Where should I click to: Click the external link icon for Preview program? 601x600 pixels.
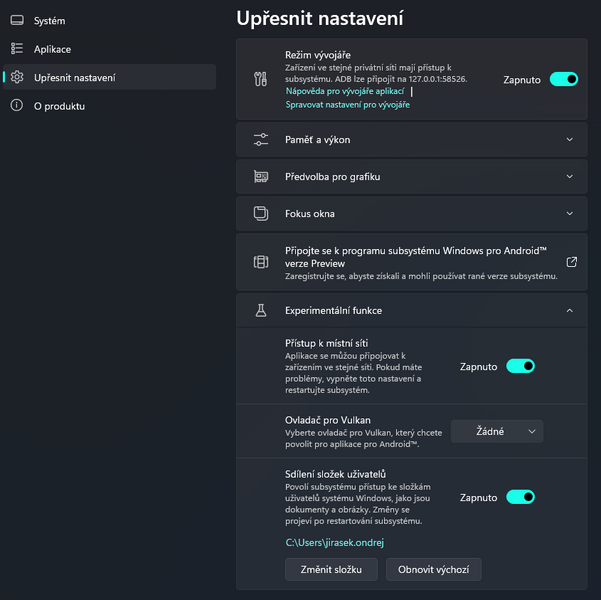[571, 262]
